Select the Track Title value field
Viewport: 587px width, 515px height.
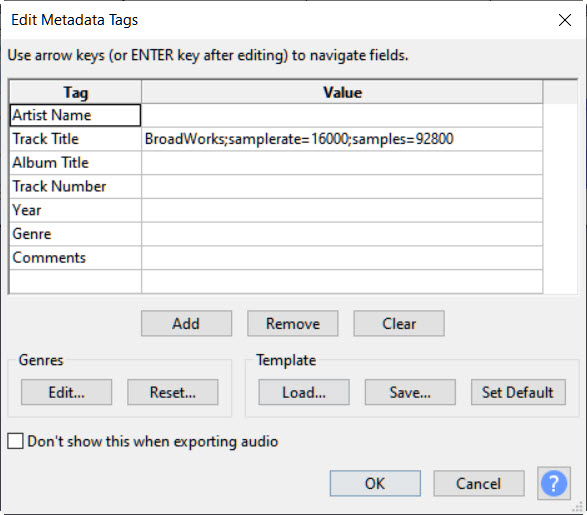[x=342, y=139]
